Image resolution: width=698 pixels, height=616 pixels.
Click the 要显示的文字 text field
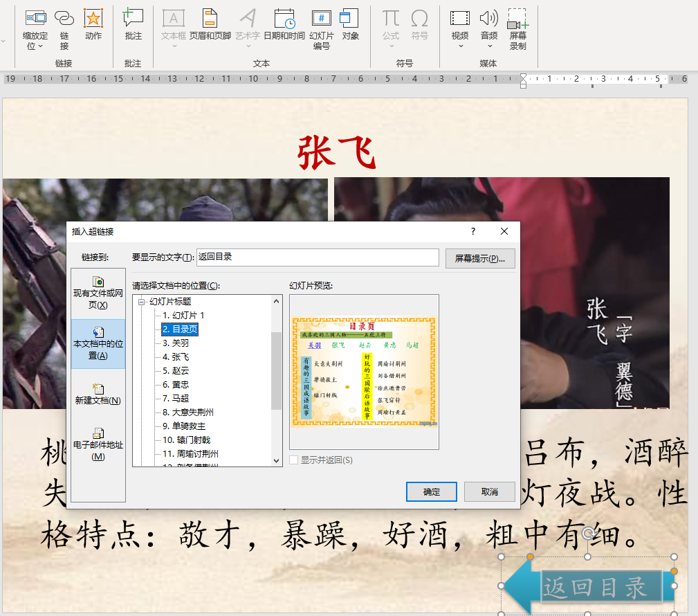point(318,257)
